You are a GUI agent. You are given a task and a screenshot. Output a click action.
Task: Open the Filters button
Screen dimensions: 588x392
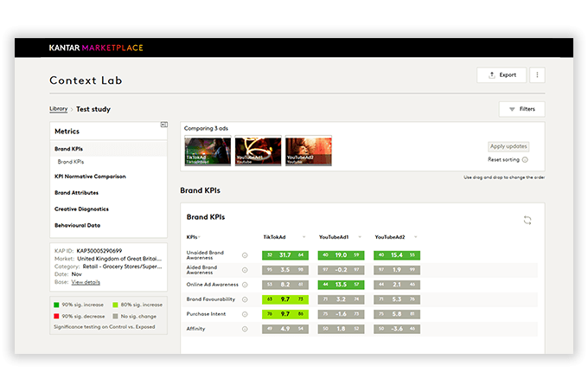(521, 109)
